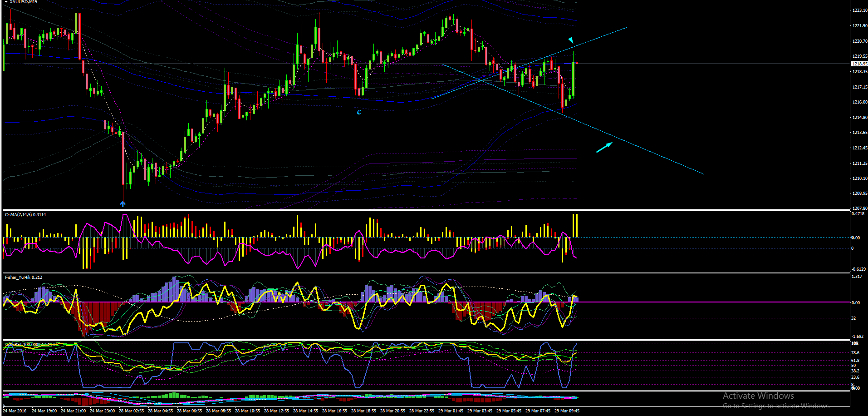The height and width of the screenshot is (416, 868).
Task: Click the '29 Mar 01:45' time label
Action: click(x=451, y=411)
